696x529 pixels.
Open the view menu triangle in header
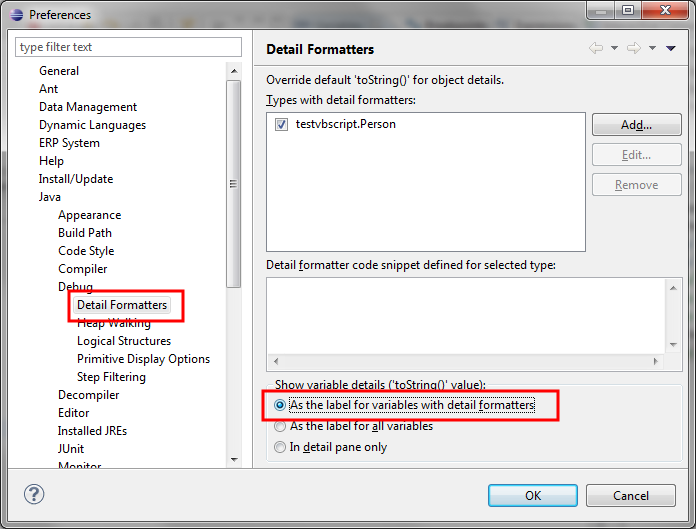coord(670,48)
